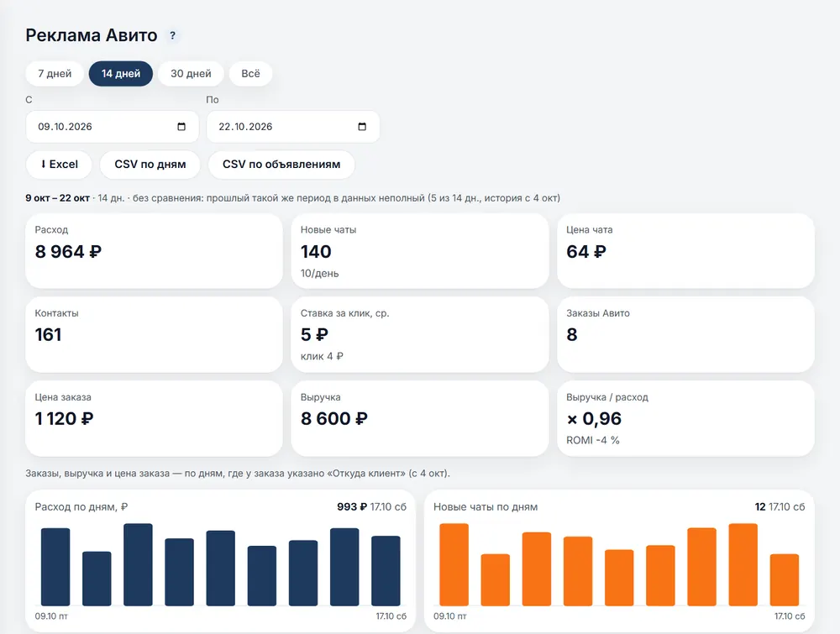Click the 12 17.10 сб chart value
The height and width of the screenshot is (634, 840).
(780, 506)
